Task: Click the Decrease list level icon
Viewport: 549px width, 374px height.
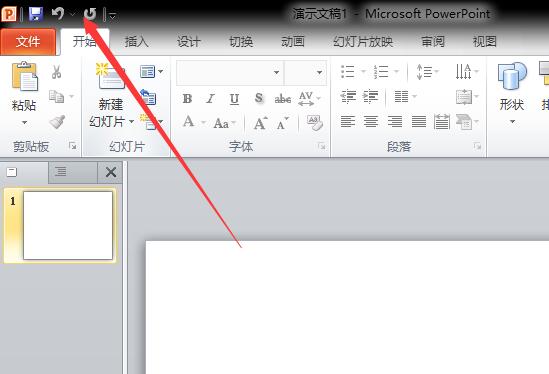Action: [x=348, y=96]
